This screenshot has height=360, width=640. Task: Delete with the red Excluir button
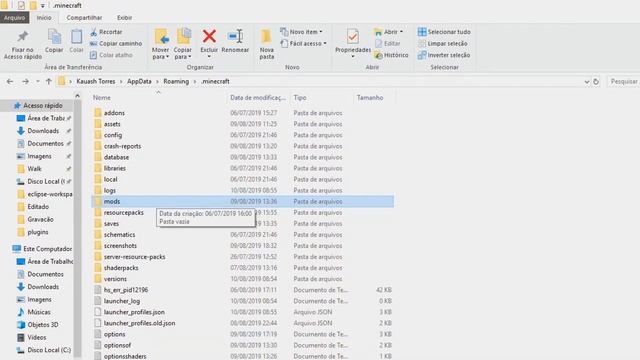[209, 43]
